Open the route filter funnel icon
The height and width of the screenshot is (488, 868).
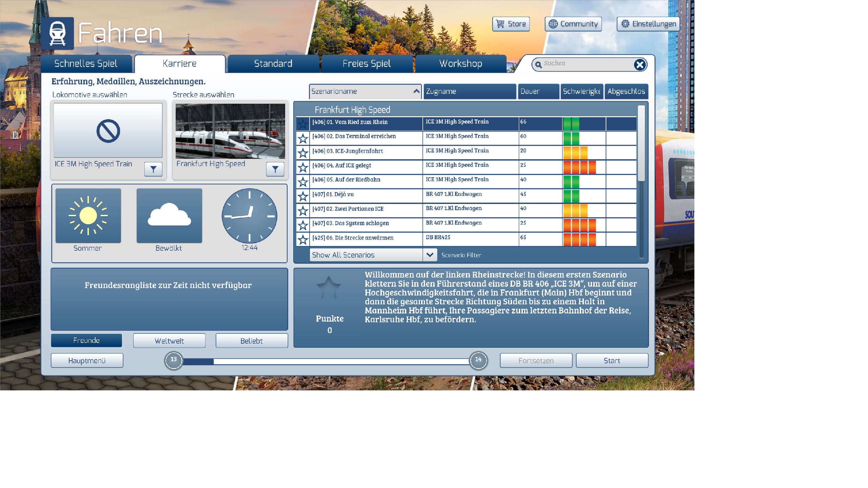[275, 169]
